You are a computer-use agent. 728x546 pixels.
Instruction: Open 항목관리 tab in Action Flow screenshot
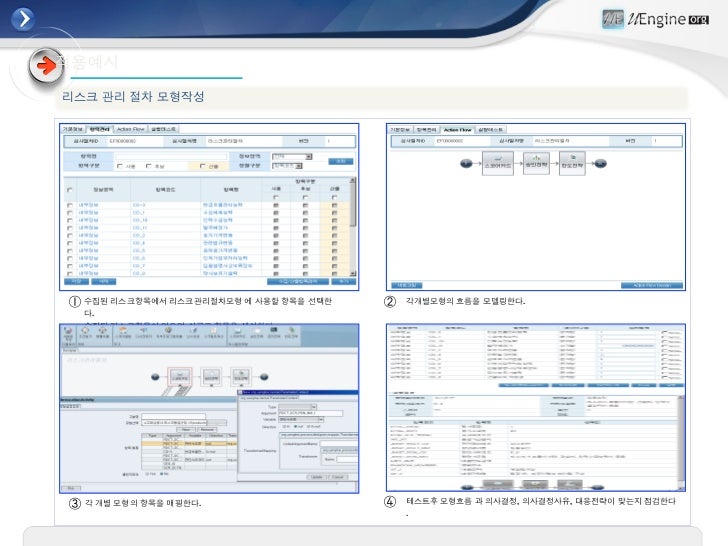pos(426,130)
